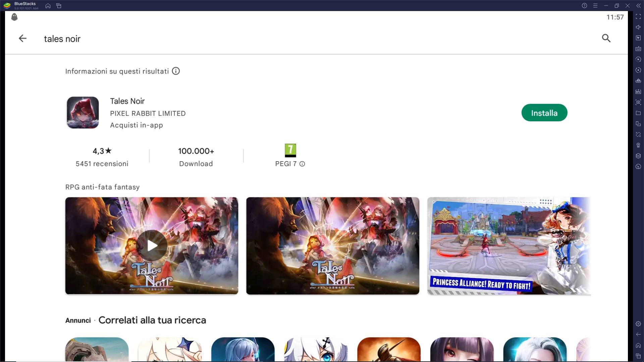This screenshot has width=644, height=362.
Task: Open eco mode gauge icon in sidebar
Action: point(638,167)
